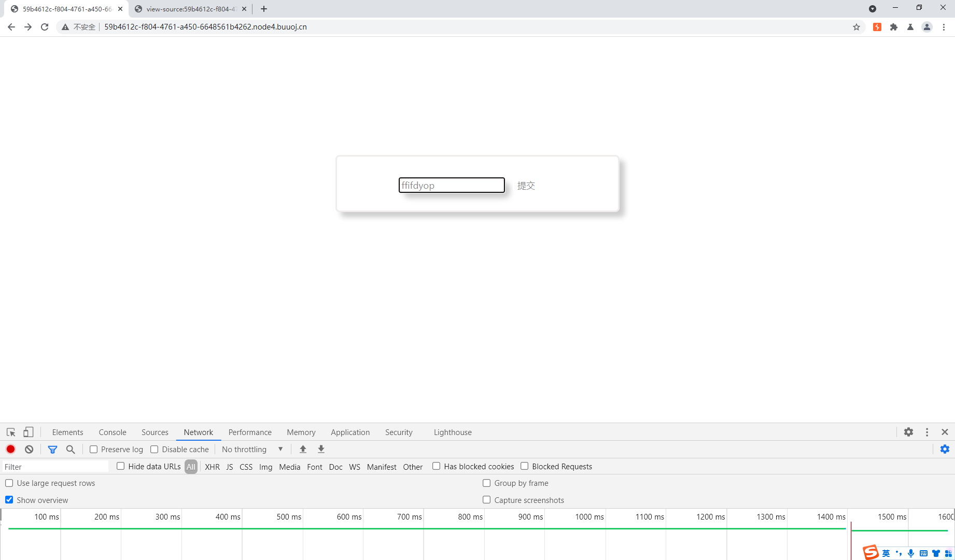Clear the network log
This screenshot has height=560, width=955.
(29, 449)
